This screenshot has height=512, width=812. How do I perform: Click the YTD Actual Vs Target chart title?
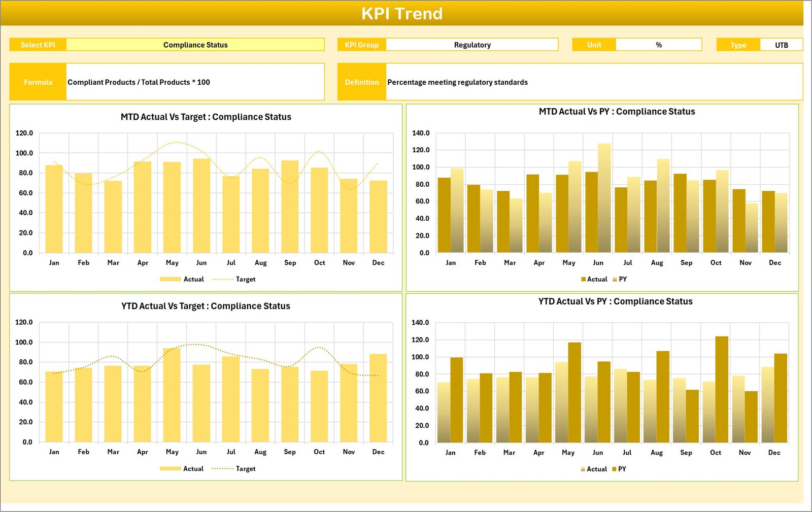pyautogui.click(x=206, y=306)
